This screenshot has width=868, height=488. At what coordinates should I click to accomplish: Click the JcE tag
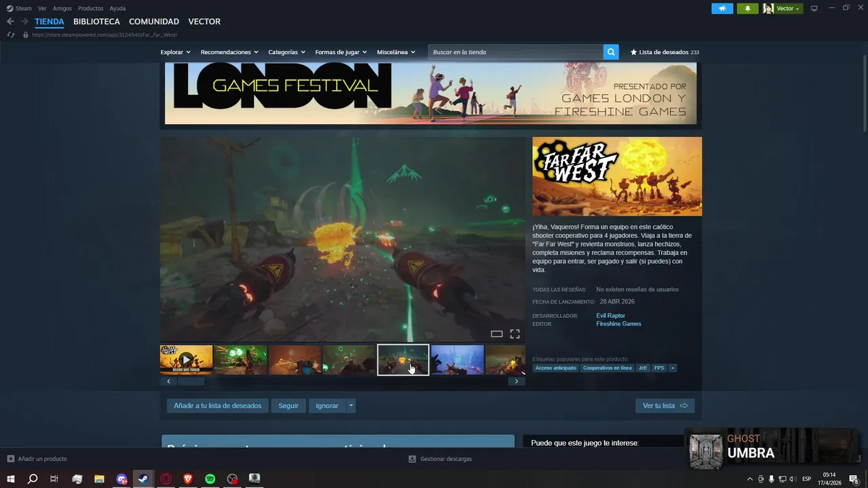[643, 368]
